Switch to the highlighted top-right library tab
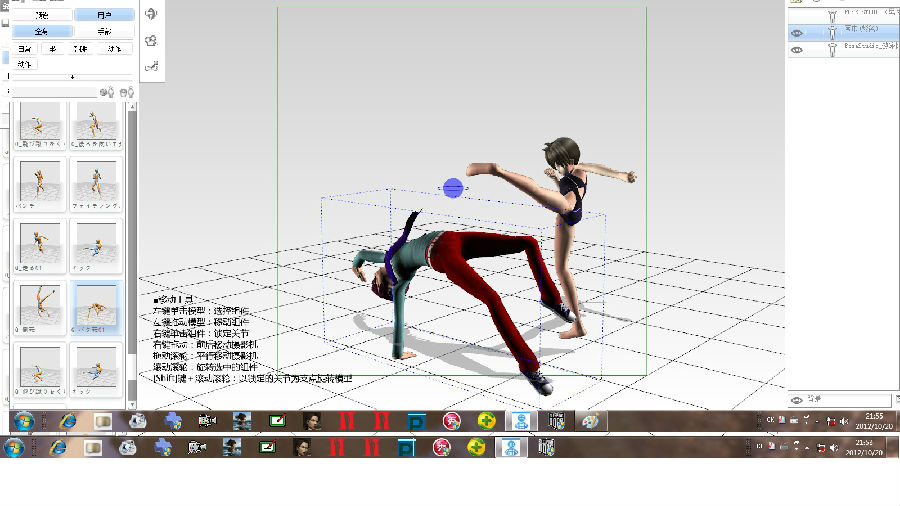 [104, 15]
